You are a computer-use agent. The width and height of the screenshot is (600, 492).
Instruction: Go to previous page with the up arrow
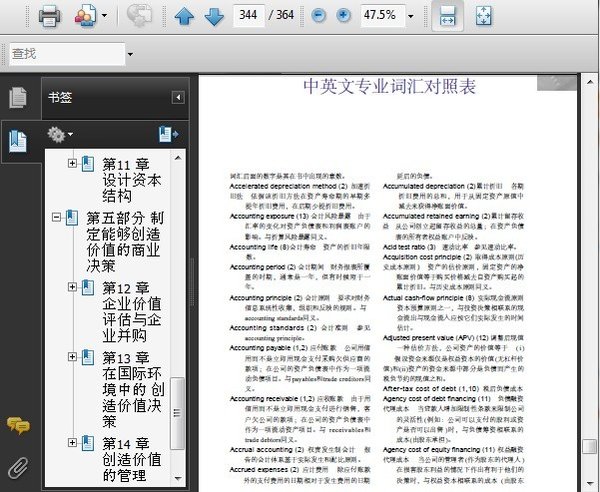click(x=184, y=16)
